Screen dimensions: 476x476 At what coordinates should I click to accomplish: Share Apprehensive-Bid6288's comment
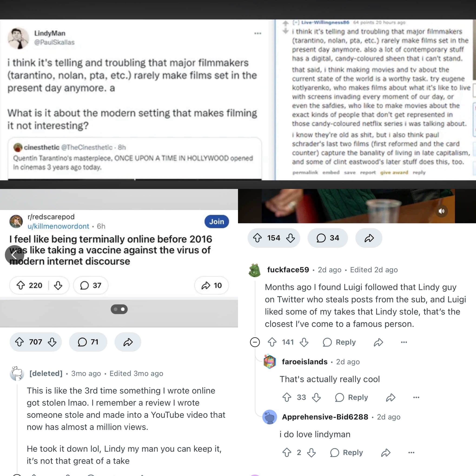pyautogui.click(x=386, y=452)
